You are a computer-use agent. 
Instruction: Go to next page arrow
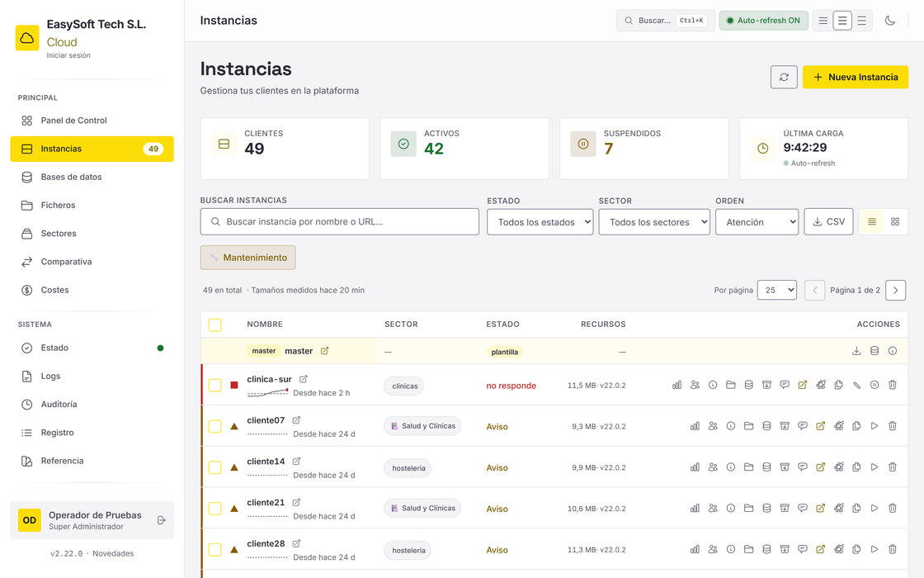(895, 290)
